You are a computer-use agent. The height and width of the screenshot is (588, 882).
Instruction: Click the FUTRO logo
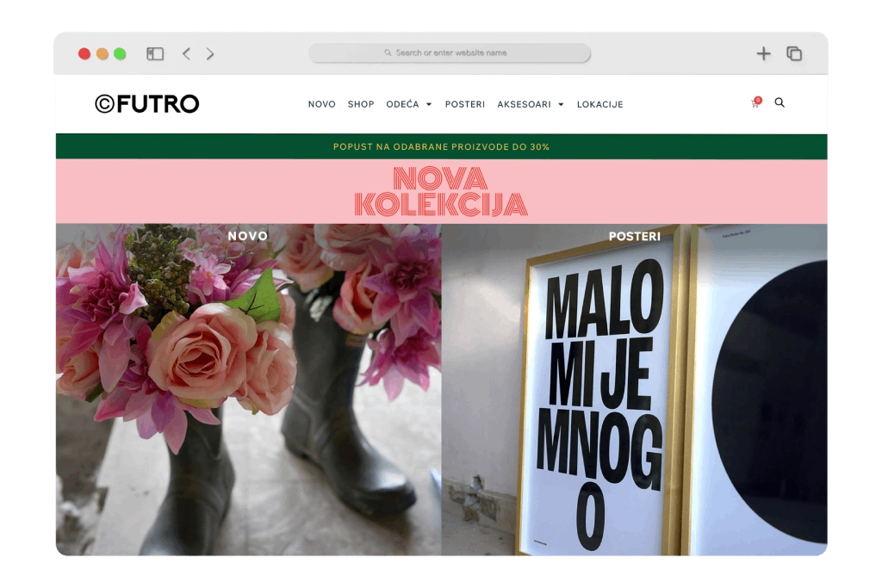[x=146, y=103]
